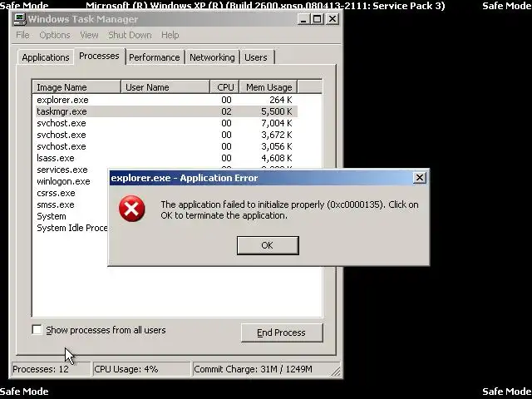
Task: Select the Processes tab
Action: tap(99, 56)
